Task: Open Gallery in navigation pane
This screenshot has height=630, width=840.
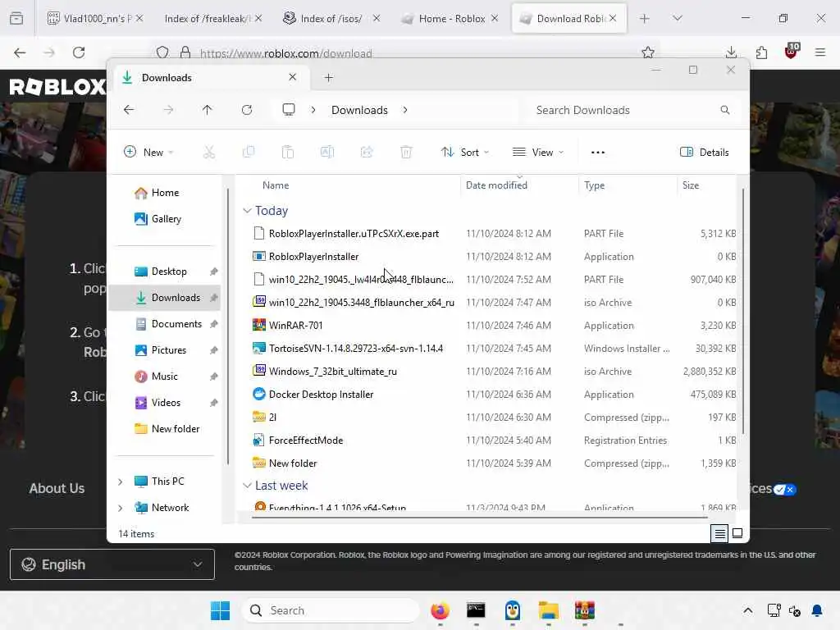Action: pos(166,219)
